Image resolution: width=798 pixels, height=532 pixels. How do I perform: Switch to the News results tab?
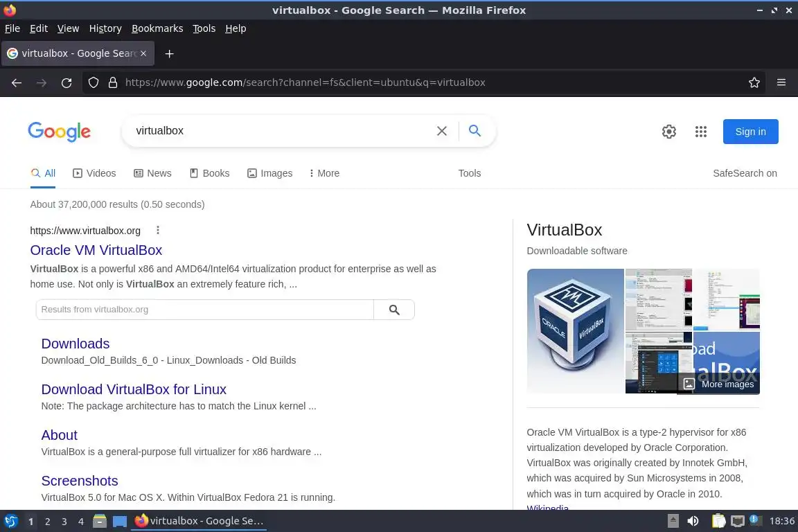pos(152,173)
